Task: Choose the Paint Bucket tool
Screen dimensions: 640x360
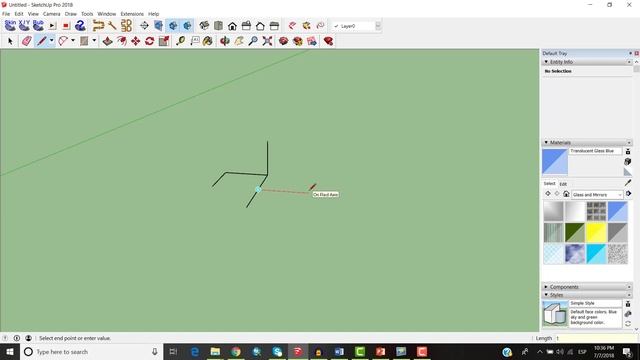Action: click(208, 41)
